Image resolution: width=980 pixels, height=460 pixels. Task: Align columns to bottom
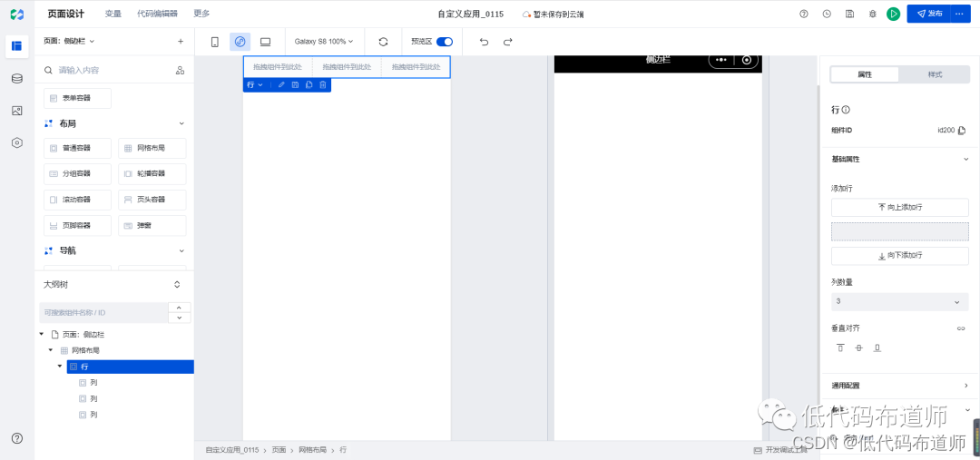point(877,347)
